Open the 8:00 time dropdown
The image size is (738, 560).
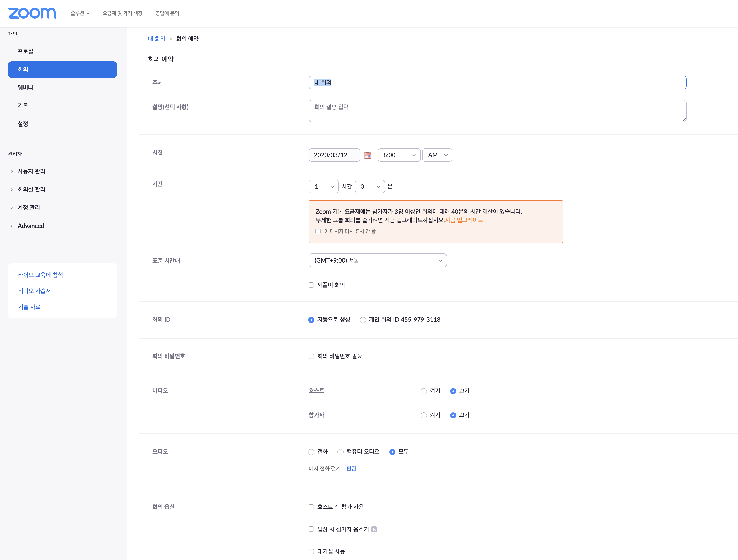pos(399,155)
